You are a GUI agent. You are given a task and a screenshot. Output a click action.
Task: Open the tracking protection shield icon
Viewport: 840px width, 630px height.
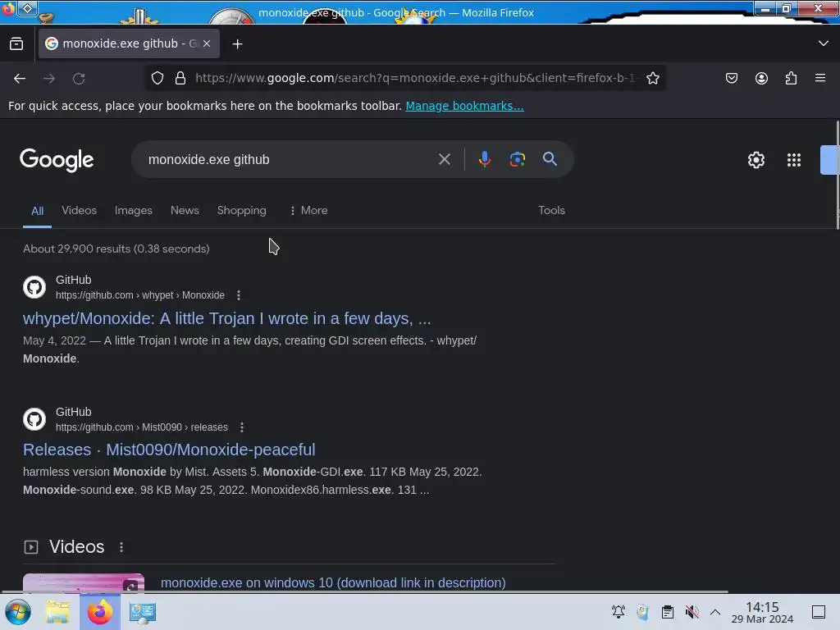coord(157,78)
